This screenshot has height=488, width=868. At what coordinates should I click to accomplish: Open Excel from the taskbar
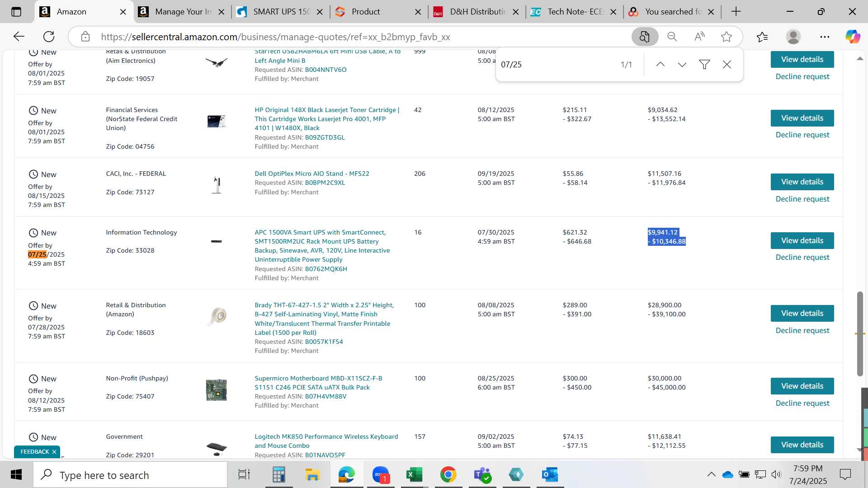[x=414, y=475]
